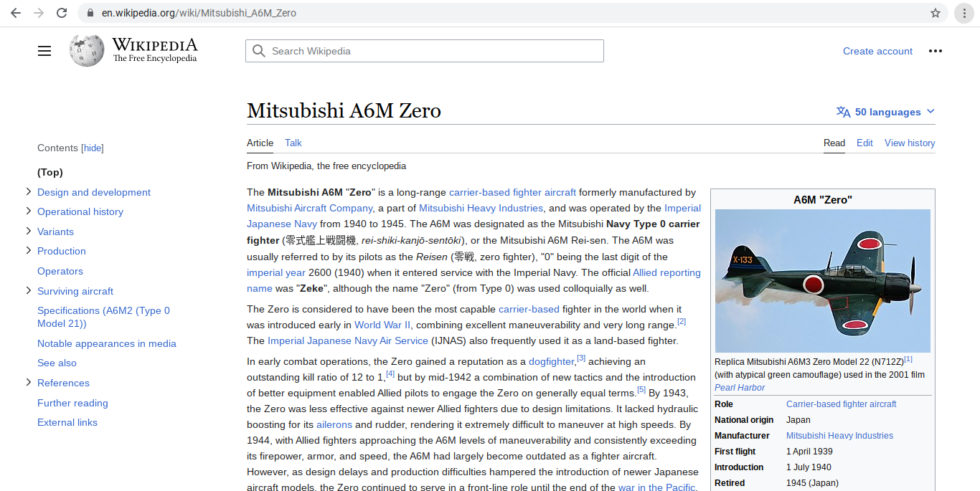The height and width of the screenshot is (491, 980).
Task: Open the Wikipedia hamburger main menu
Action: pos(44,51)
